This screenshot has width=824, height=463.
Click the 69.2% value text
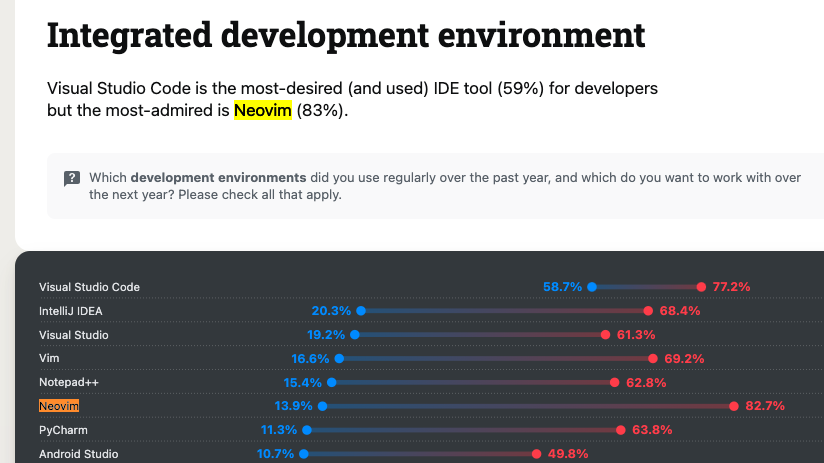[x=684, y=358]
